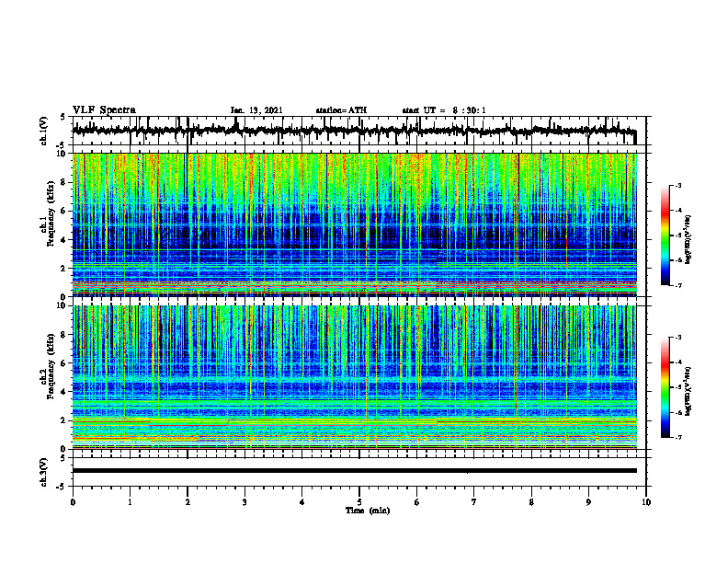728x563 pixels.
Task: Click time axis tick label "10"
Action: pyautogui.click(x=646, y=502)
